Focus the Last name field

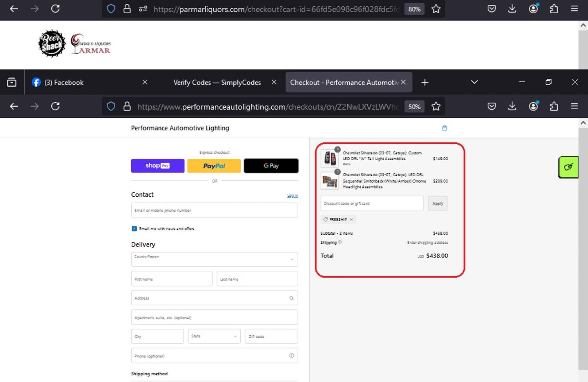257,279
